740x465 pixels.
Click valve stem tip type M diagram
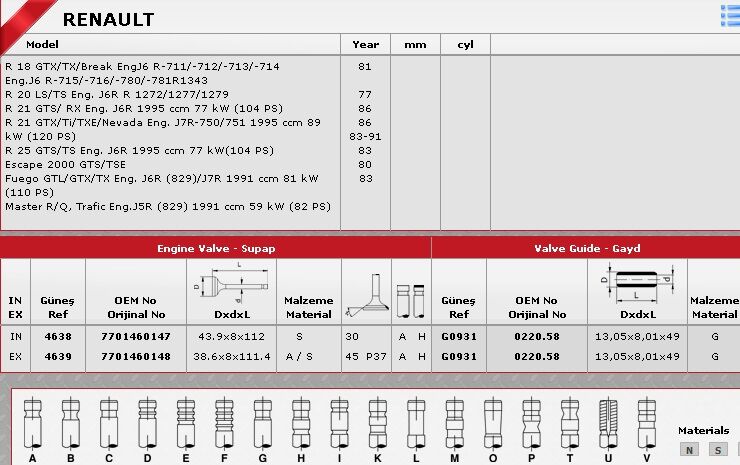tap(453, 427)
